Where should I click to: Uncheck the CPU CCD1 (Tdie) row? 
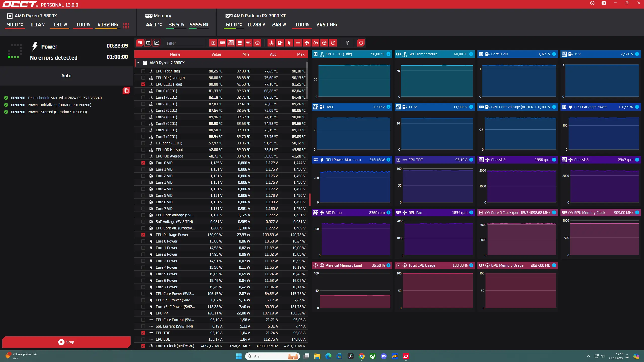[x=143, y=84]
